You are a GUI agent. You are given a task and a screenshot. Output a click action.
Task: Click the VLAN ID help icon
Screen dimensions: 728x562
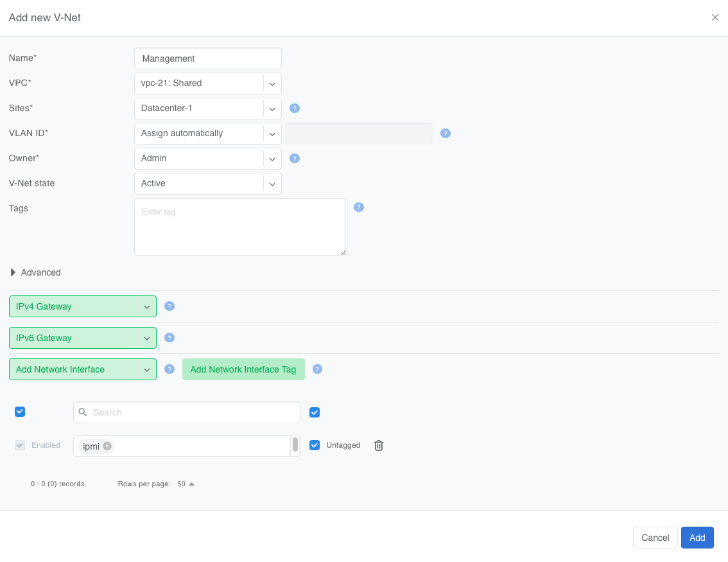pyautogui.click(x=445, y=133)
